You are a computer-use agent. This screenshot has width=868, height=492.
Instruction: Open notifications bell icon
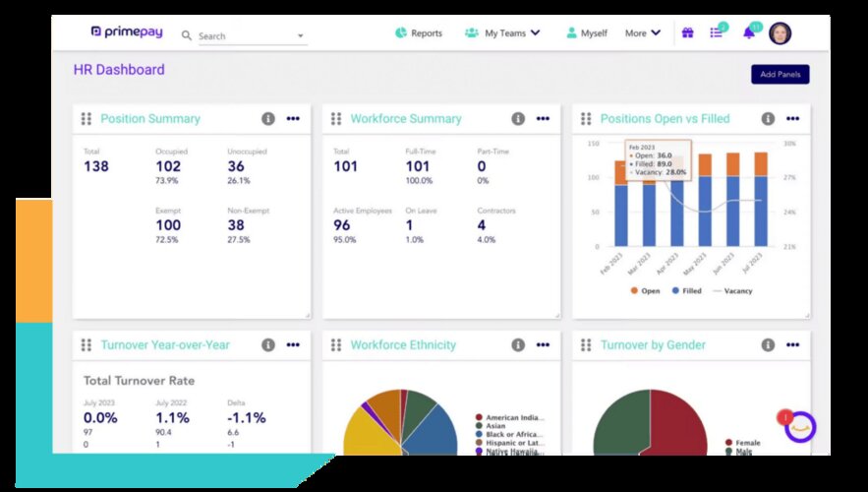coord(749,33)
